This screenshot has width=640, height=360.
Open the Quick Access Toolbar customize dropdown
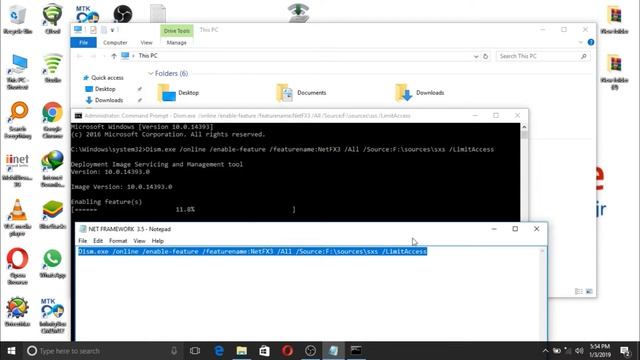pos(113,30)
